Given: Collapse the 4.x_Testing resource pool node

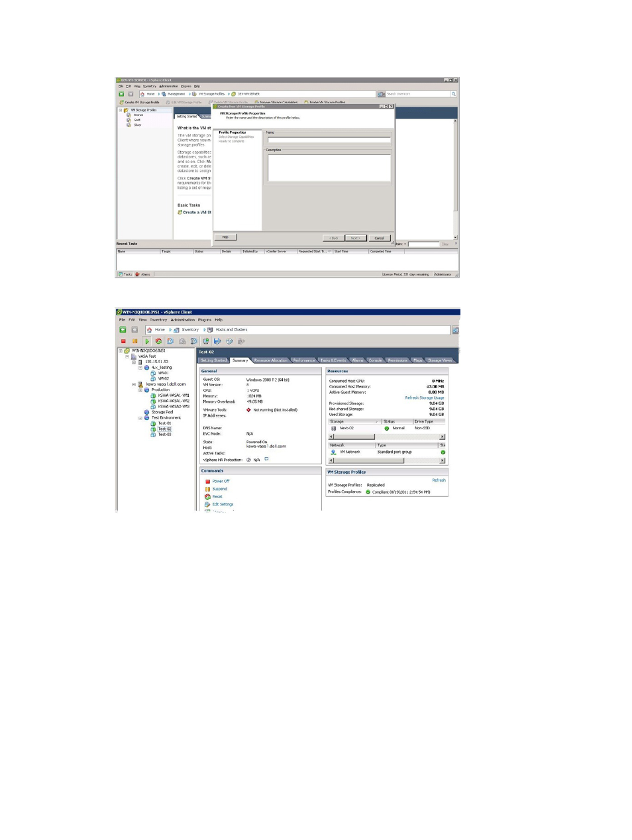Looking at the screenshot, I should (140, 367).
